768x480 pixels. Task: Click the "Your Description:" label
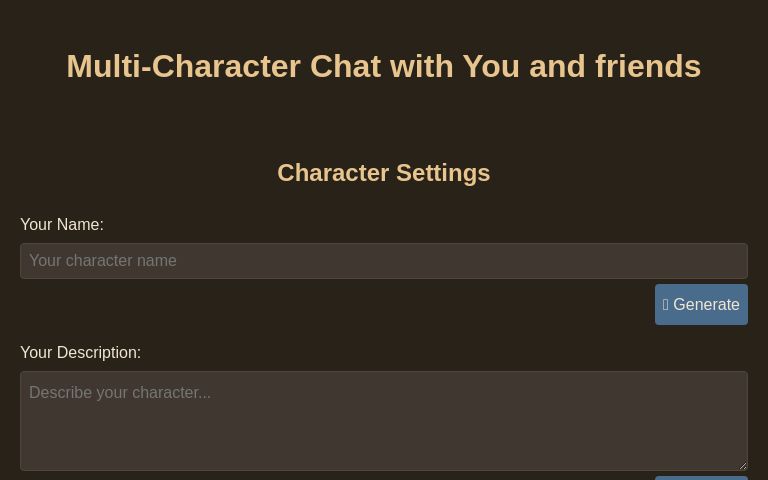(80, 353)
